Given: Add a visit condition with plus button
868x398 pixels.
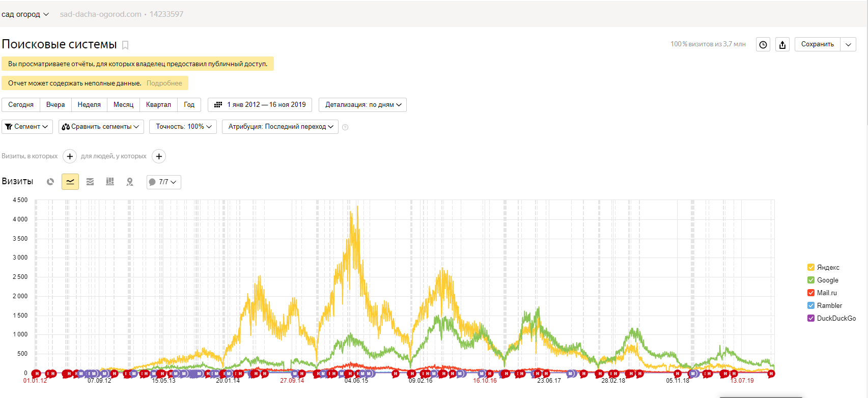Looking at the screenshot, I should point(70,156).
